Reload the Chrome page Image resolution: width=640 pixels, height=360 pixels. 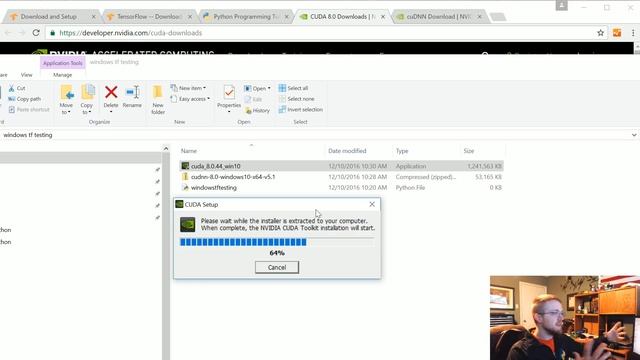pyautogui.click(x=36, y=33)
